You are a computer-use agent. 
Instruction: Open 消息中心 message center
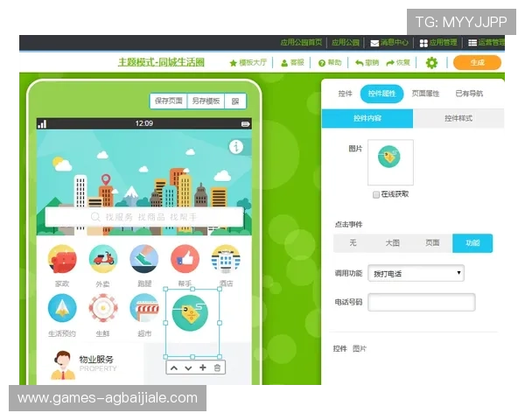coord(389,43)
